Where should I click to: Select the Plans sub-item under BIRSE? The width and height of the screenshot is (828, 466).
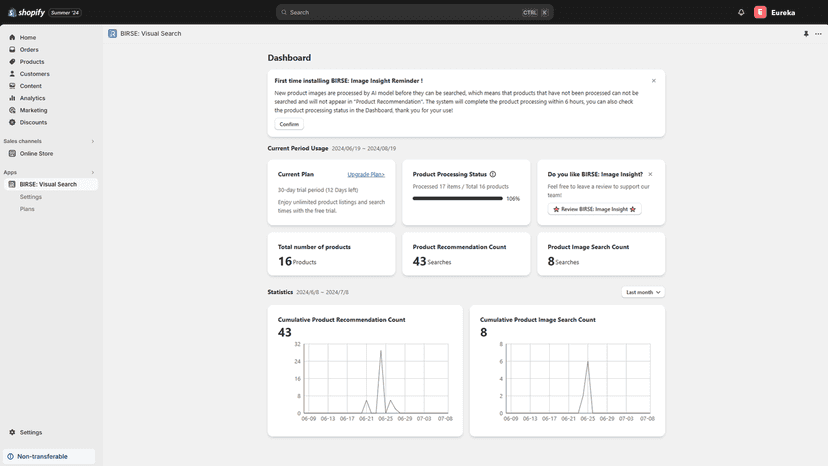click(27, 209)
